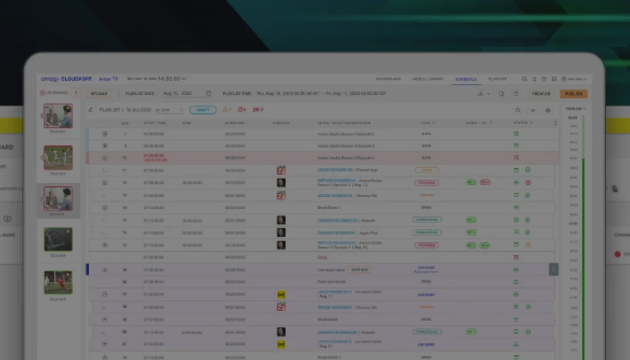
Task: Open the Dashboard tab
Action: (388, 79)
